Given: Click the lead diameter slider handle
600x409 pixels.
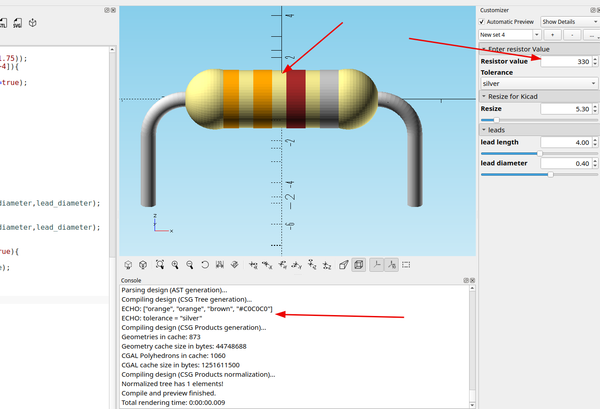Looking at the screenshot, I should pyautogui.click(x=550, y=174).
